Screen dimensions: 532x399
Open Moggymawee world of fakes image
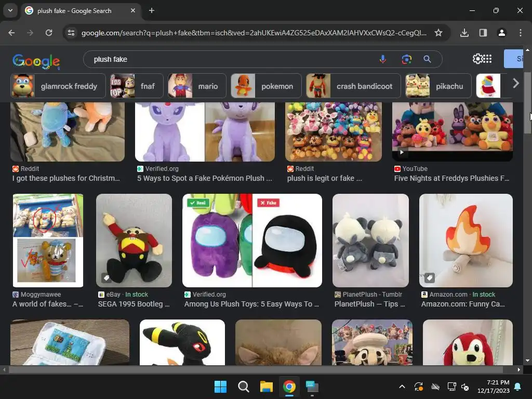point(48,241)
